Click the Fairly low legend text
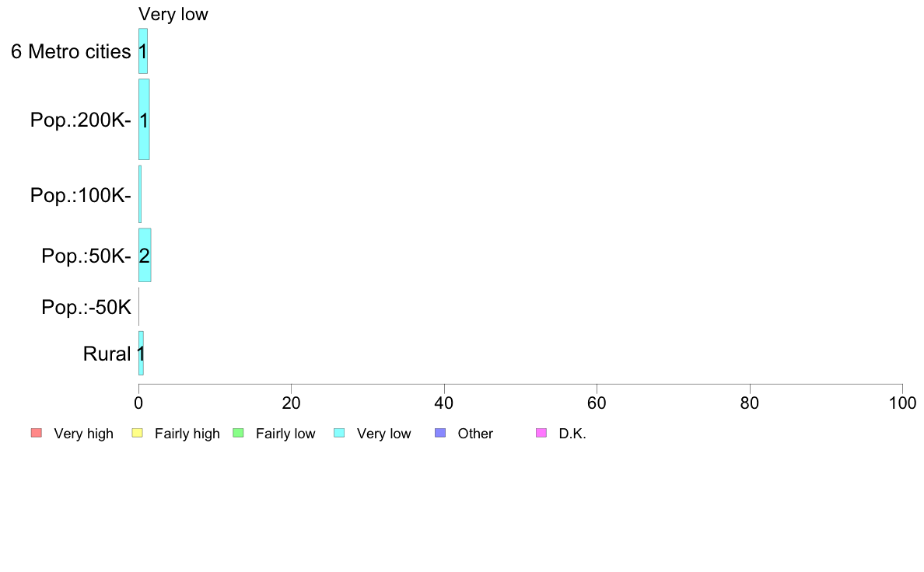924x572 pixels. (x=285, y=434)
